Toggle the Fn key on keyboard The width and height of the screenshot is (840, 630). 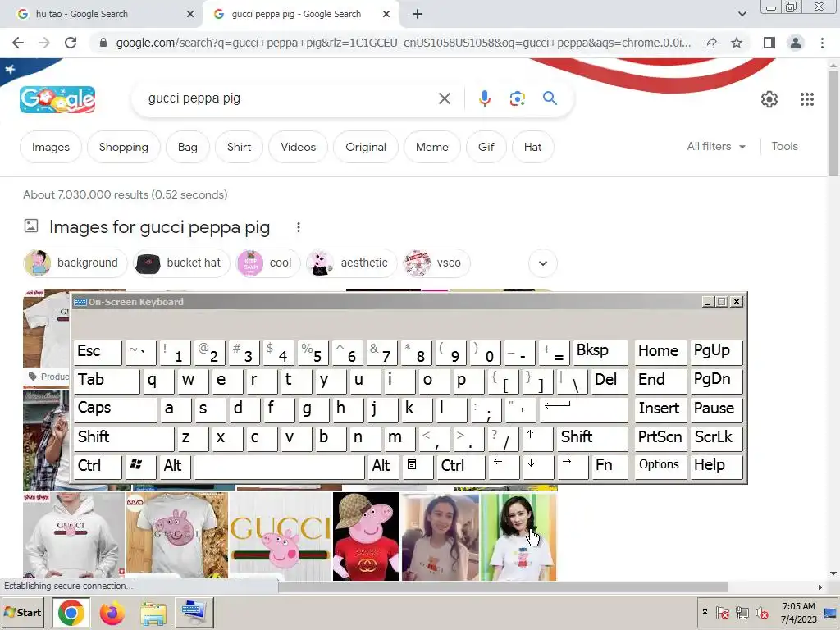[x=609, y=467]
